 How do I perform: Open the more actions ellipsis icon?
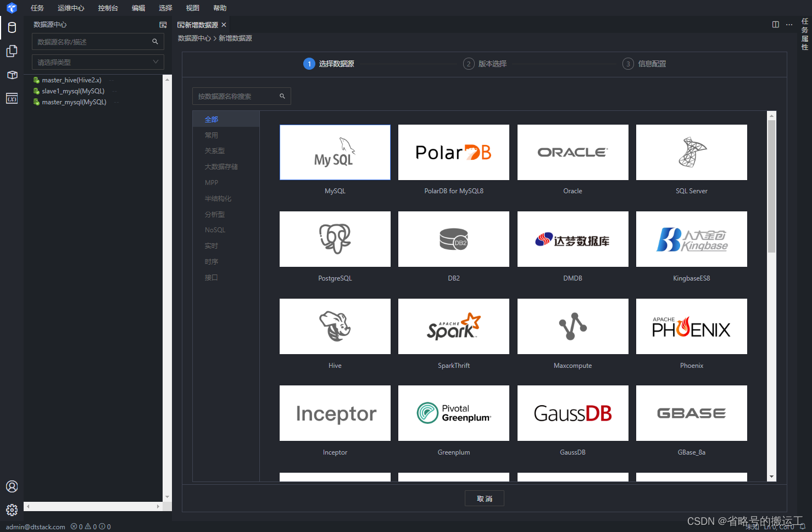pos(789,25)
